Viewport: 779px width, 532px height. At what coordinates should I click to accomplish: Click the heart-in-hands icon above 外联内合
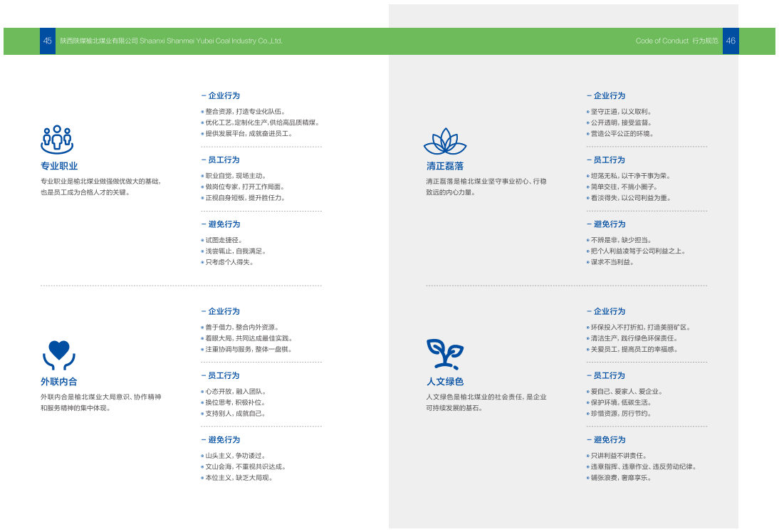click(x=58, y=354)
